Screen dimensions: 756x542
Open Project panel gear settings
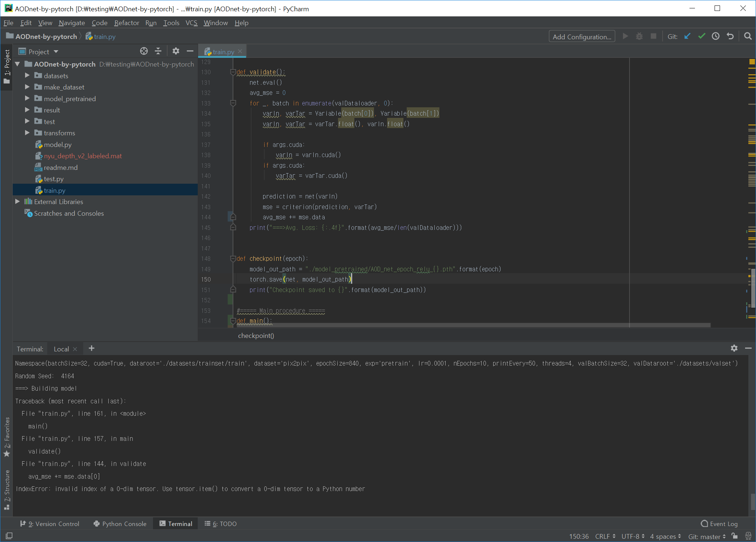tap(176, 51)
